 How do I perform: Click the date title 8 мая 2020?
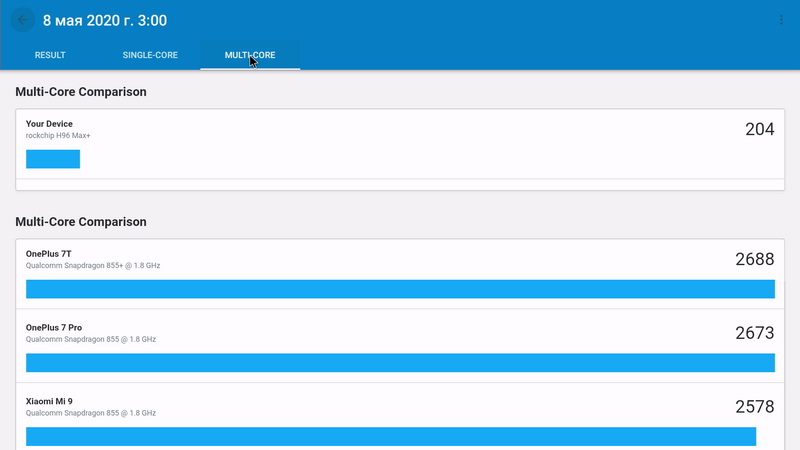105,20
